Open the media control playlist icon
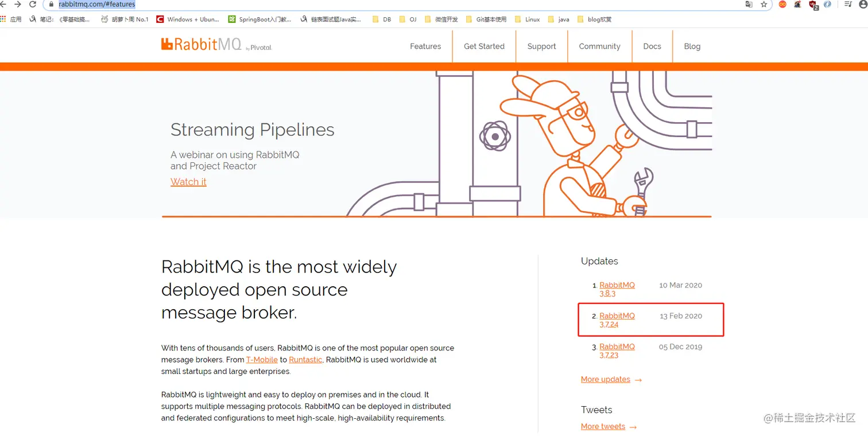The image size is (868, 436). (x=848, y=4)
